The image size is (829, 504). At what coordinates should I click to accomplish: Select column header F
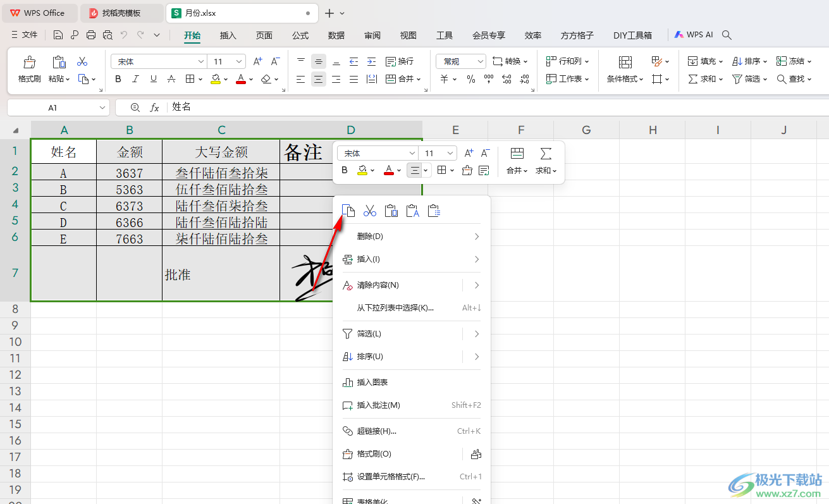click(520, 130)
